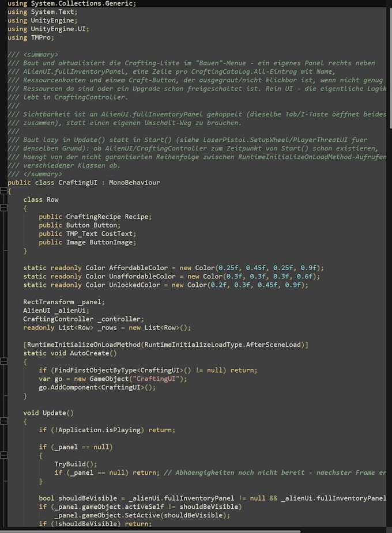This screenshot has width=392, height=533.
Task: Click 'SetActive(shouldBeVisible);' call
Action: tap(177, 515)
